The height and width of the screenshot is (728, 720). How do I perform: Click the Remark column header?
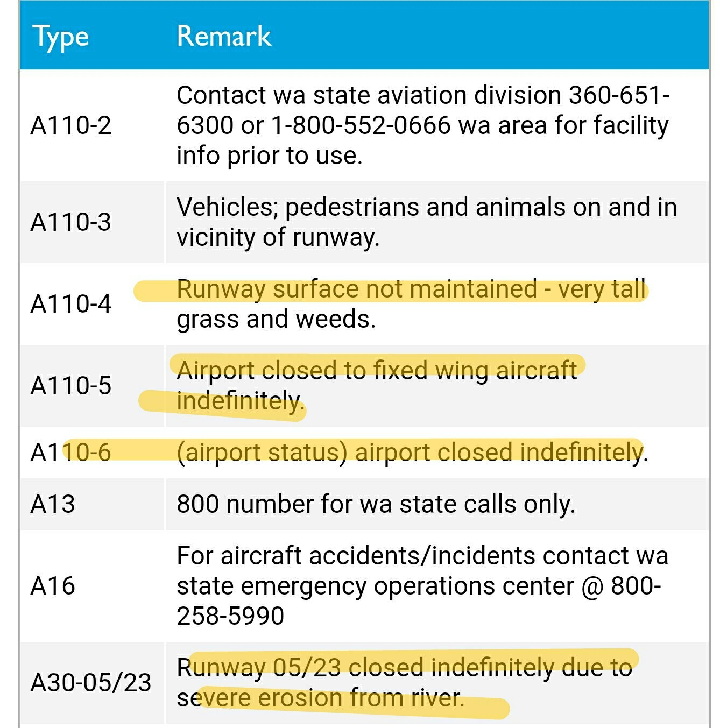click(224, 37)
